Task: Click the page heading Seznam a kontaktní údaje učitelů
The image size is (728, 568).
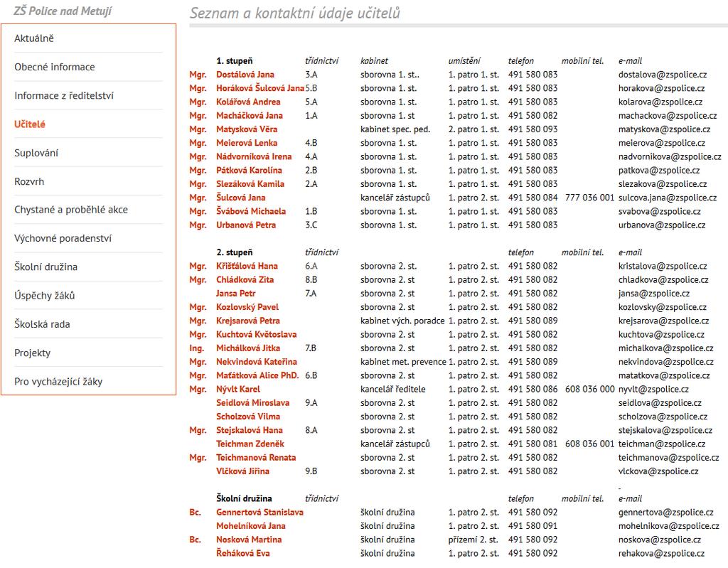Action: [295, 13]
